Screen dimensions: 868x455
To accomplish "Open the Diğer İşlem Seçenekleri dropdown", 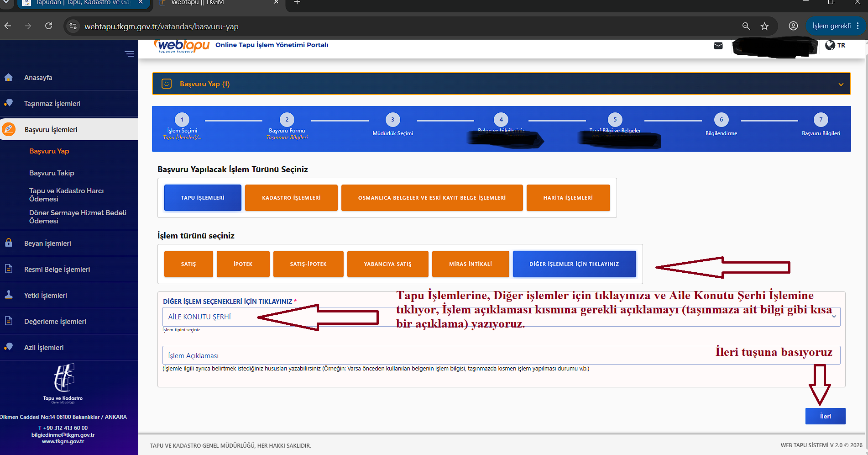I will click(x=501, y=317).
